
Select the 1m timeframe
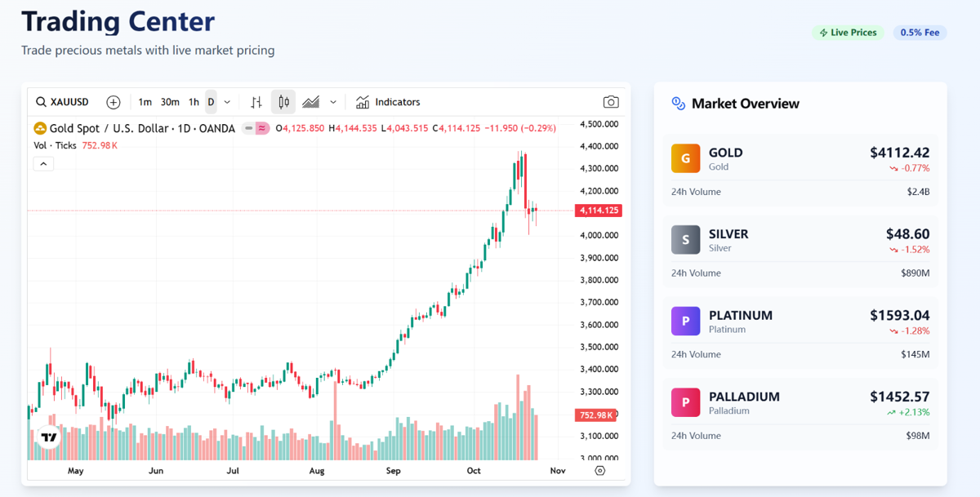point(145,102)
